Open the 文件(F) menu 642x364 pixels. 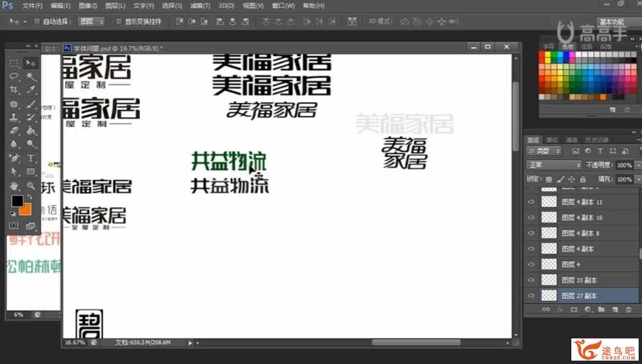[x=33, y=6]
